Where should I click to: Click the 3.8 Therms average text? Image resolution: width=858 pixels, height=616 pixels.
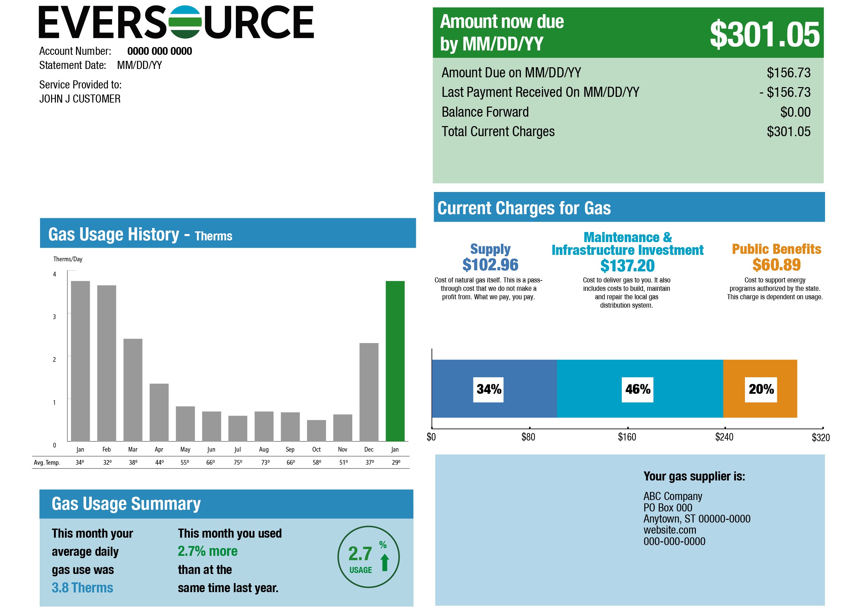tap(82, 588)
